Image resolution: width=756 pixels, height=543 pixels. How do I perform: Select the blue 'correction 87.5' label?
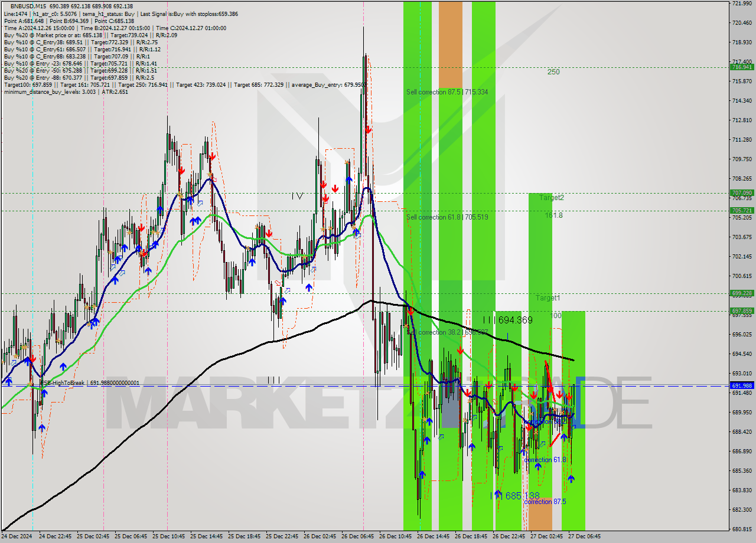tap(545, 502)
